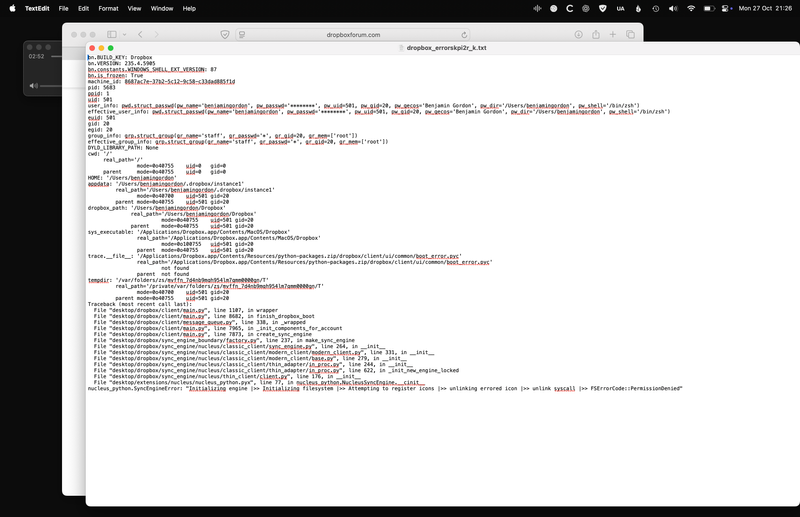This screenshot has width=800, height=517.
Task: Open the UA keyboard input source menu
Action: click(620, 8)
